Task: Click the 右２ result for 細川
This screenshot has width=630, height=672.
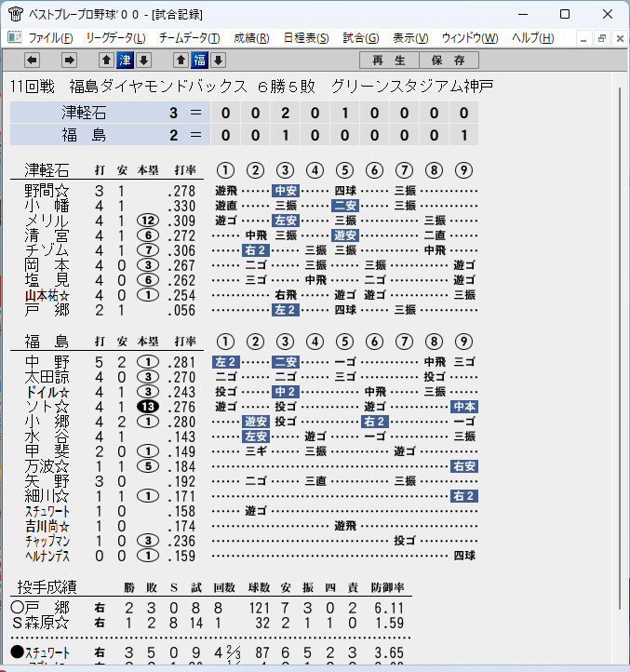Action: tap(464, 496)
